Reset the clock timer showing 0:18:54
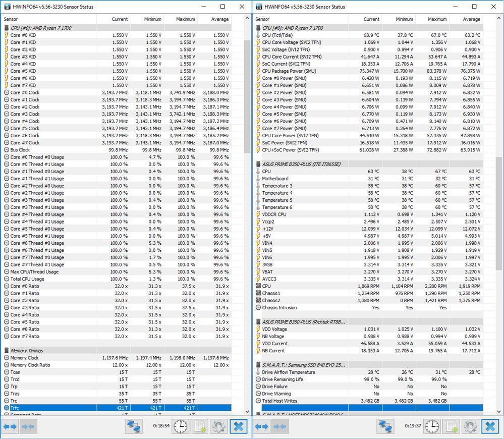Screen dimensions: 504x439 coord(180,426)
